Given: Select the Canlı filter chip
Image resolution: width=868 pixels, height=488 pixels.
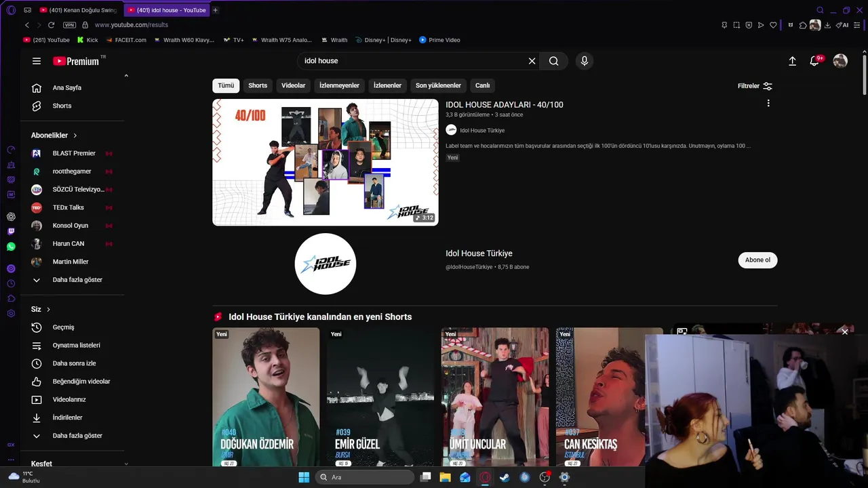Looking at the screenshot, I should click(482, 85).
